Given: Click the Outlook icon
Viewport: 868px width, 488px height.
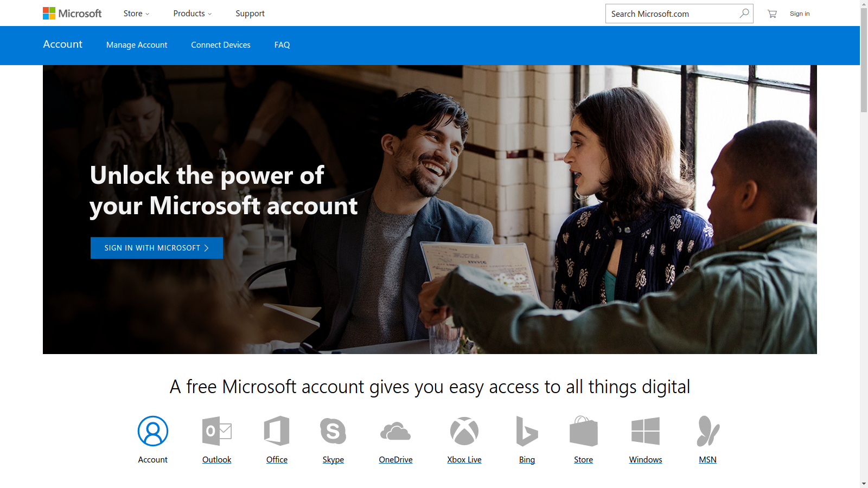Looking at the screenshot, I should (216, 431).
